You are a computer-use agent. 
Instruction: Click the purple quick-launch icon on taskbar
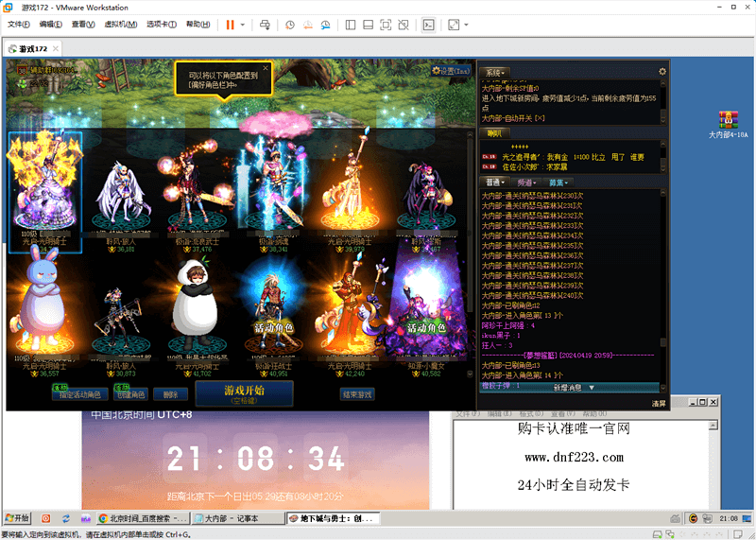click(x=86, y=519)
